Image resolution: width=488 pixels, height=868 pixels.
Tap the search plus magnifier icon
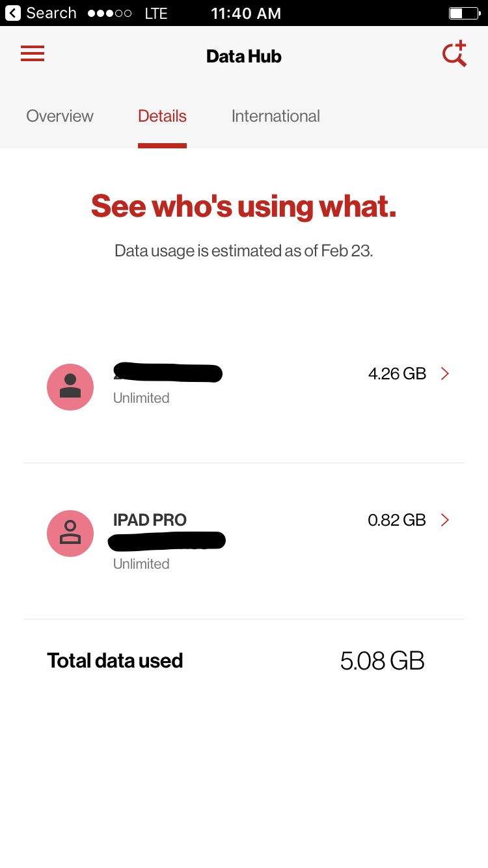point(455,53)
